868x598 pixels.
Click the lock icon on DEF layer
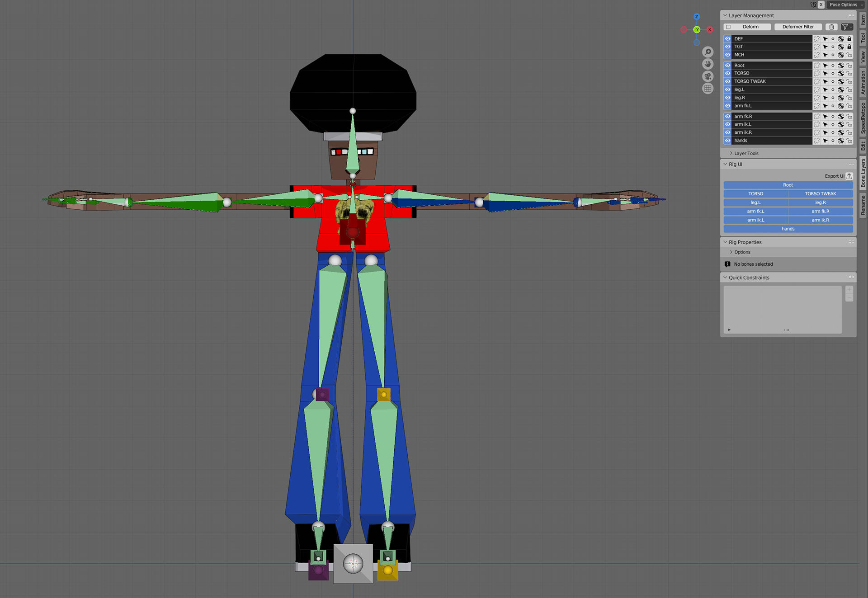[x=849, y=39]
